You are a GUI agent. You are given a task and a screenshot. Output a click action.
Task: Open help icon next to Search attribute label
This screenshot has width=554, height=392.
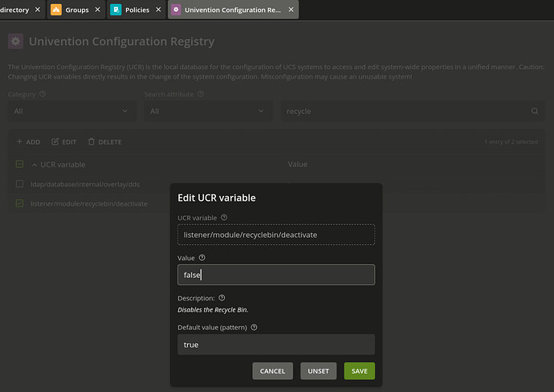(x=201, y=94)
